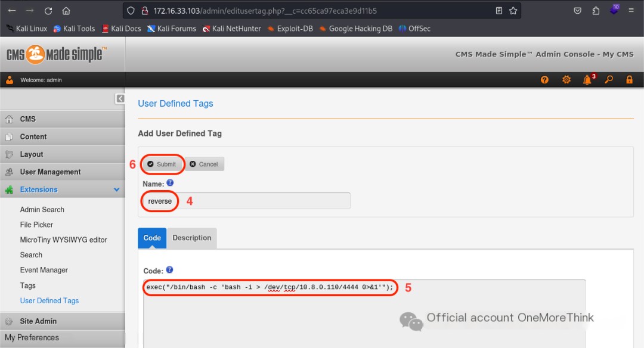
Task: Open the Kali Linux bookmark
Action: point(27,29)
